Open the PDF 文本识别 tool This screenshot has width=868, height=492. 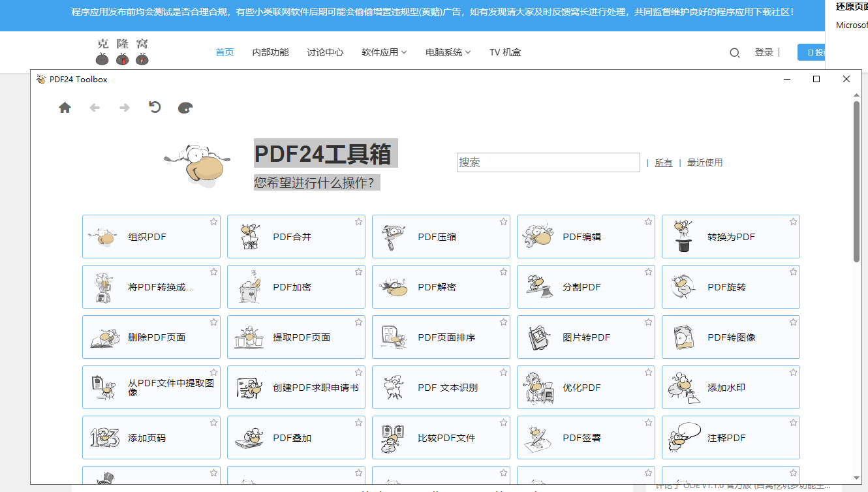441,388
